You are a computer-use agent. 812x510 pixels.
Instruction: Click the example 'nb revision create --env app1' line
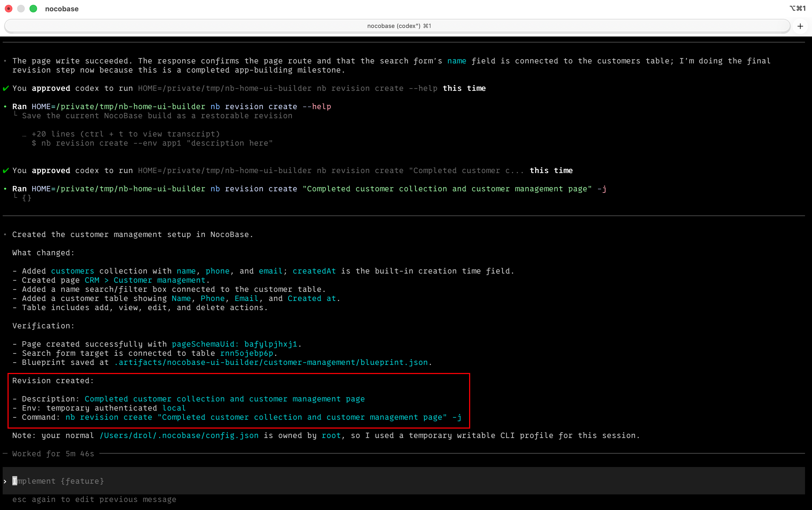pyautogui.click(x=152, y=143)
